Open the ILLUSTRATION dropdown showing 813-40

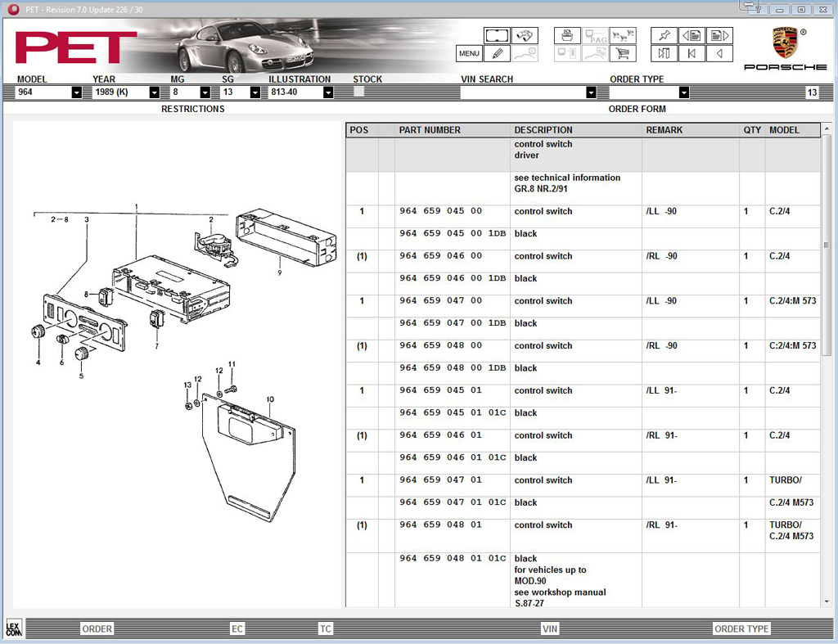pos(328,92)
